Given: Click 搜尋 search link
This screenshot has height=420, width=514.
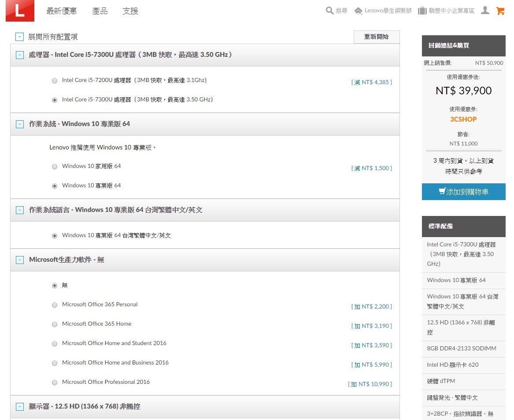Looking at the screenshot, I should (x=341, y=11).
